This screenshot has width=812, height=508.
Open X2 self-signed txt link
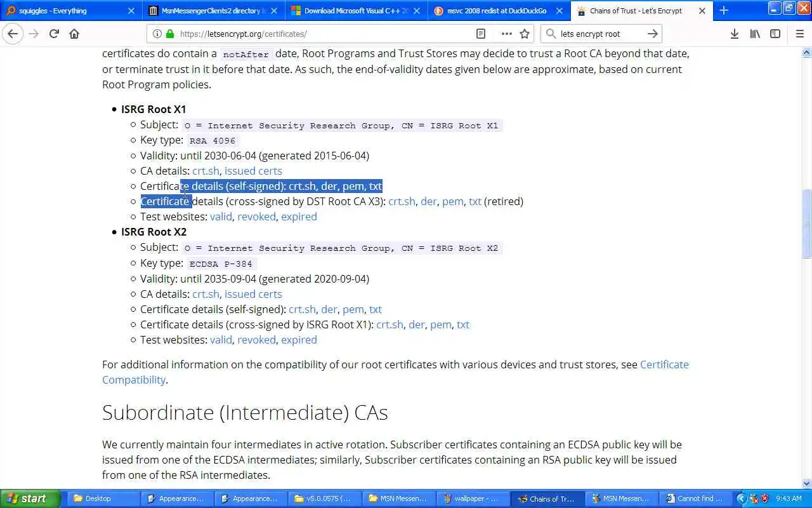click(x=376, y=309)
